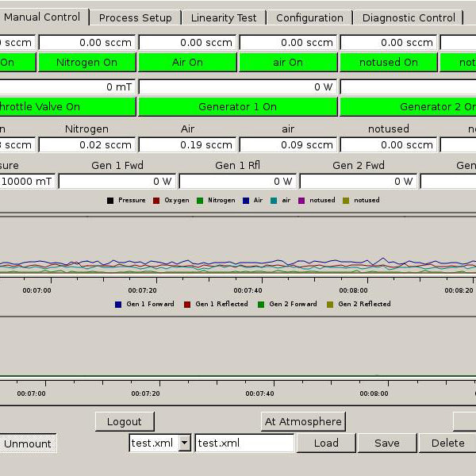Viewport: 476px width, 476px height.
Task: Click the Nitrogen setpoint field above Nitrogen On
Action: coord(86,43)
